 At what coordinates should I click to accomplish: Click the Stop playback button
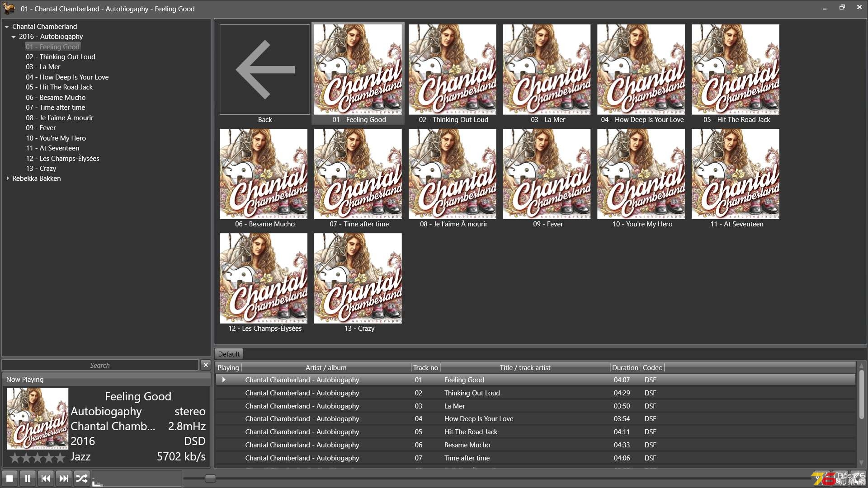click(x=9, y=478)
